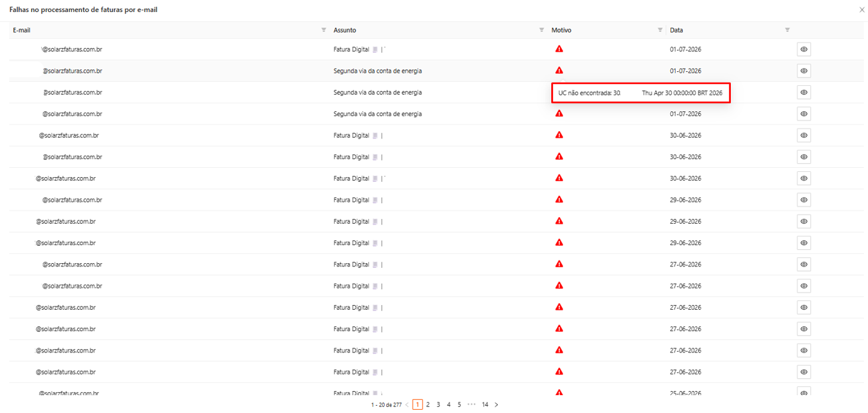This screenshot has height=413, width=868.
Task: Click the warning icon on the last 29-06-2026 row
Action: point(559,242)
